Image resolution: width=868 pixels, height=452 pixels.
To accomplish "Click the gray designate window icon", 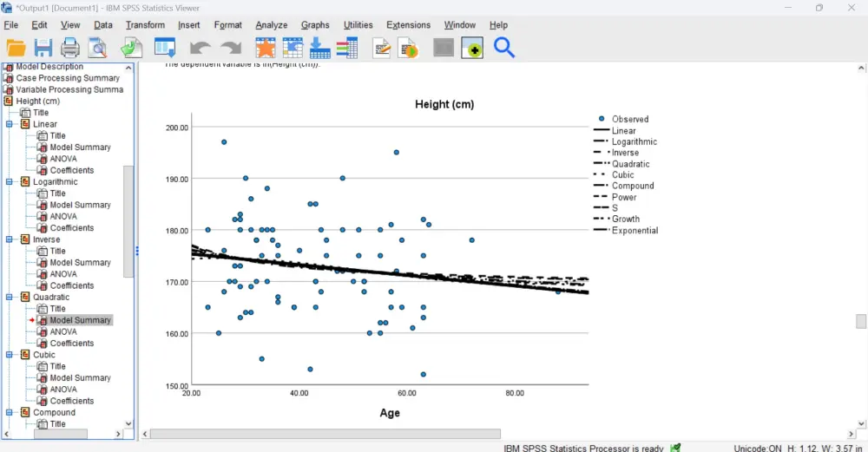I will click(444, 48).
